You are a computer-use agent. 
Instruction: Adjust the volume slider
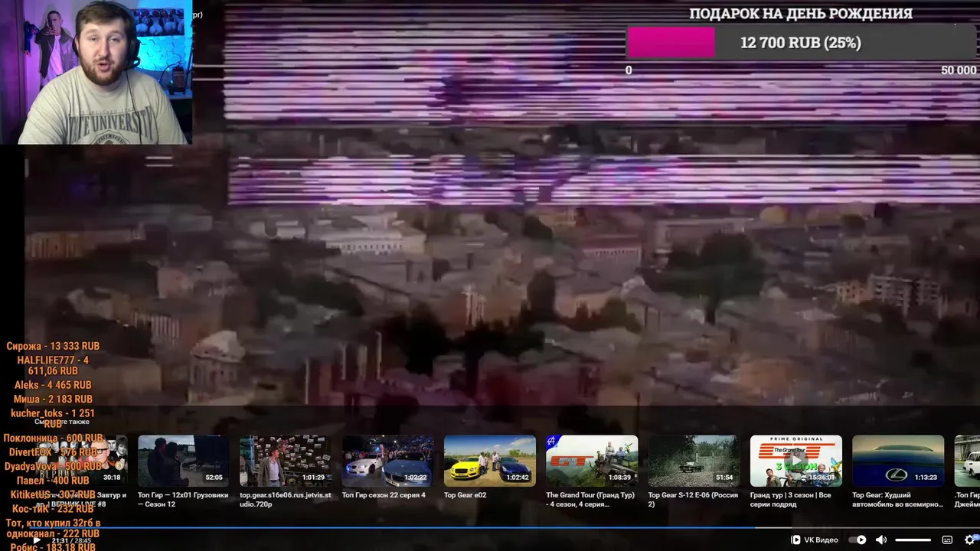coord(913,540)
